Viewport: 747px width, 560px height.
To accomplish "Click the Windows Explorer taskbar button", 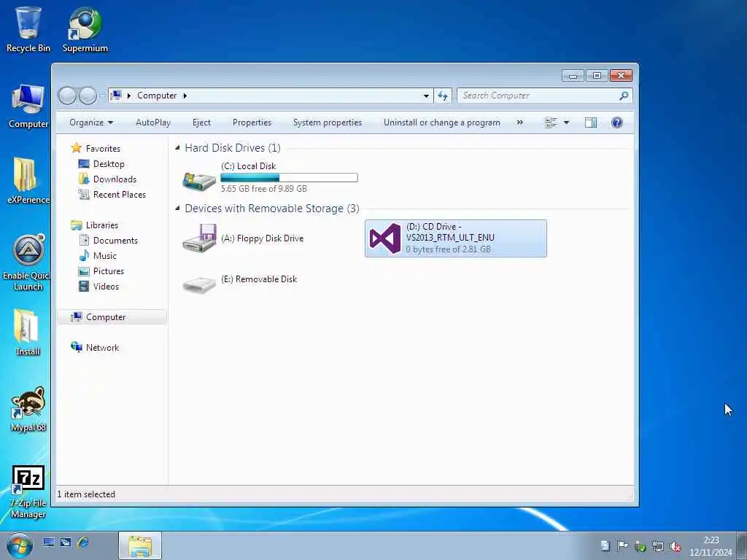I will coord(140,545).
